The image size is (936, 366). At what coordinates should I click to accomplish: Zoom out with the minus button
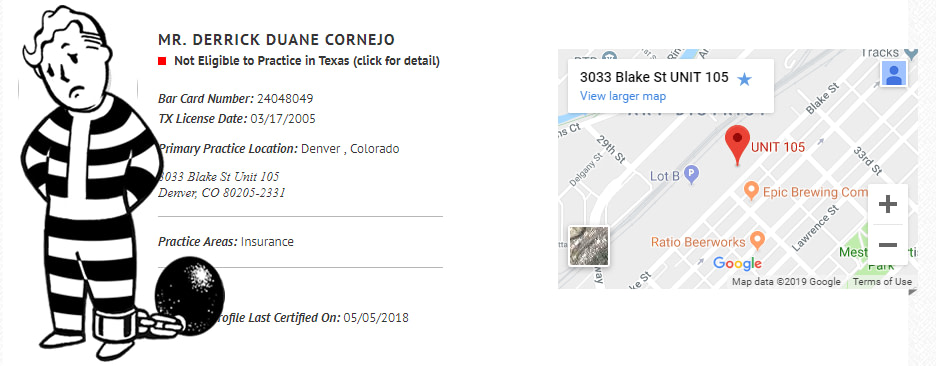click(888, 245)
